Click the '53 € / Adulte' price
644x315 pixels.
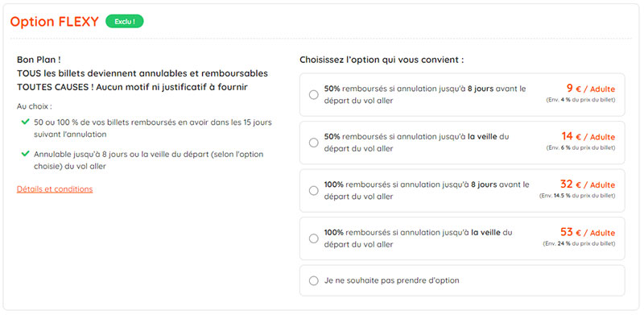click(x=588, y=232)
